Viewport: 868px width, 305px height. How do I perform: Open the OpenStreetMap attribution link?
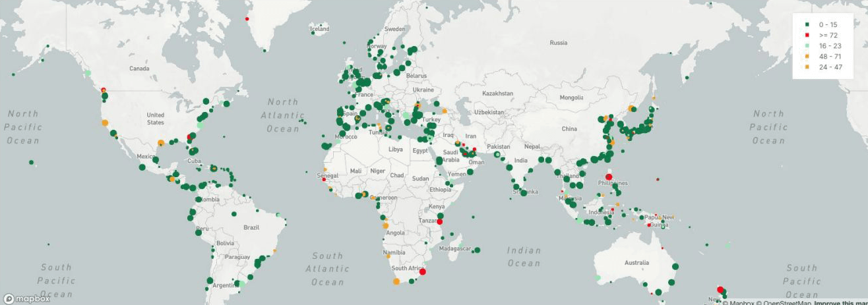point(786,303)
